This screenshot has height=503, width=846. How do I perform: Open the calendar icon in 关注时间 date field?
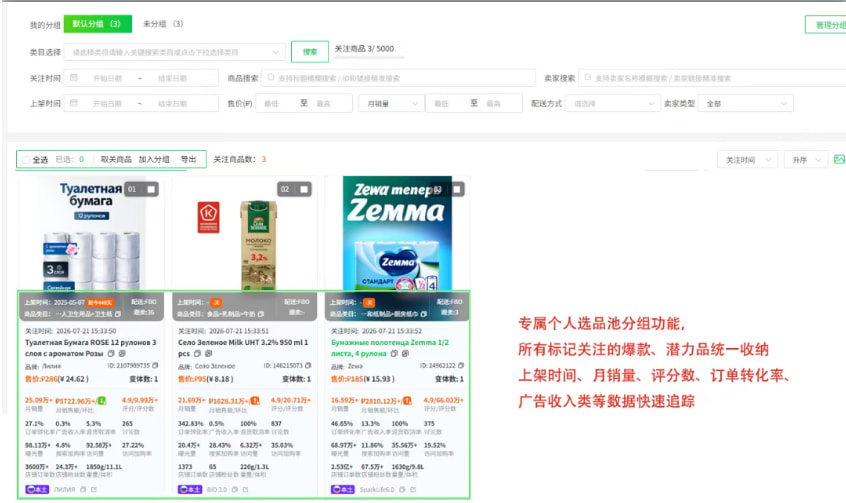coord(74,78)
